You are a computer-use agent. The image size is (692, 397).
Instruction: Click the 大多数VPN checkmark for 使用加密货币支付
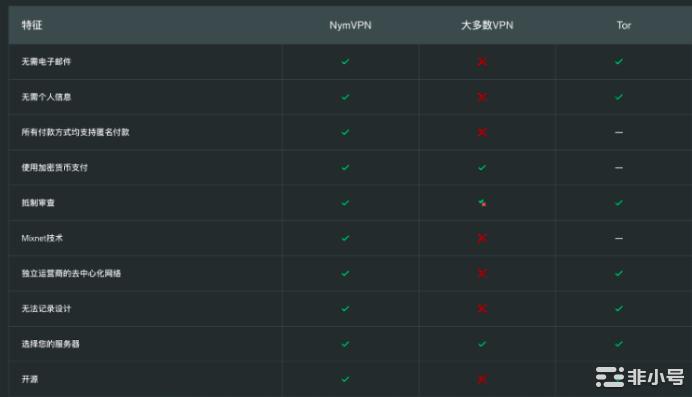pos(482,168)
